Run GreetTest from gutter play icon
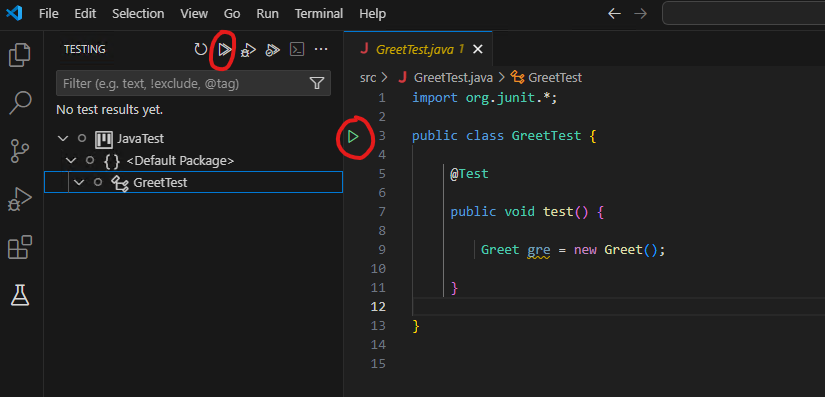The width and height of the screenshot is (825, 397). click(353, 137)
